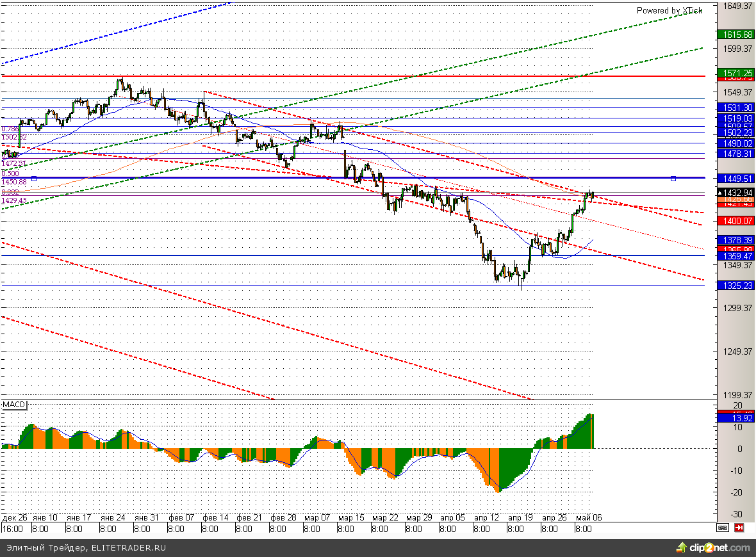This screenshot has width=756, height=557.
Task: Click the blue 1531.30 price label
Action: pos(736,108)
